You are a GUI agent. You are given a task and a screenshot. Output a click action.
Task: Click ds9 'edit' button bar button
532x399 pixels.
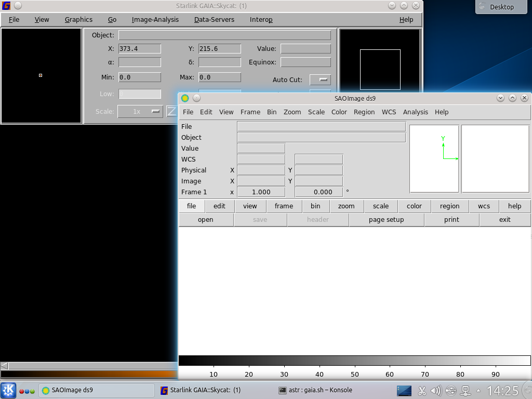click(219, 206)
